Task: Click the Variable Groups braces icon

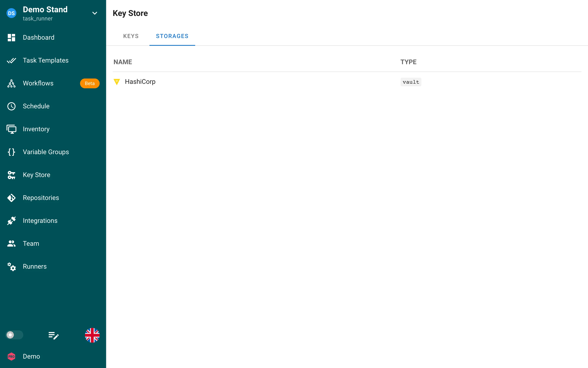Action: pyautogui.click(x=11, y=152)
